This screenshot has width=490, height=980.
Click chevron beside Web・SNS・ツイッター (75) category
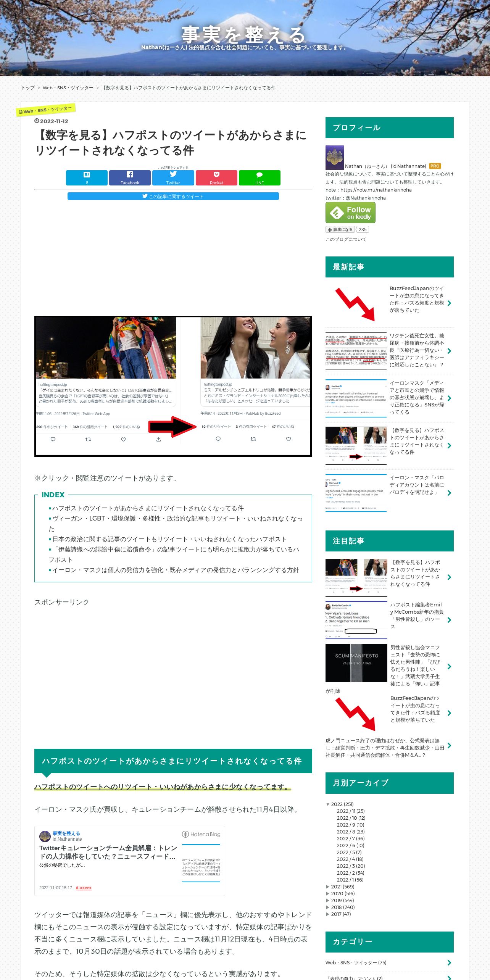coord(449,963)
